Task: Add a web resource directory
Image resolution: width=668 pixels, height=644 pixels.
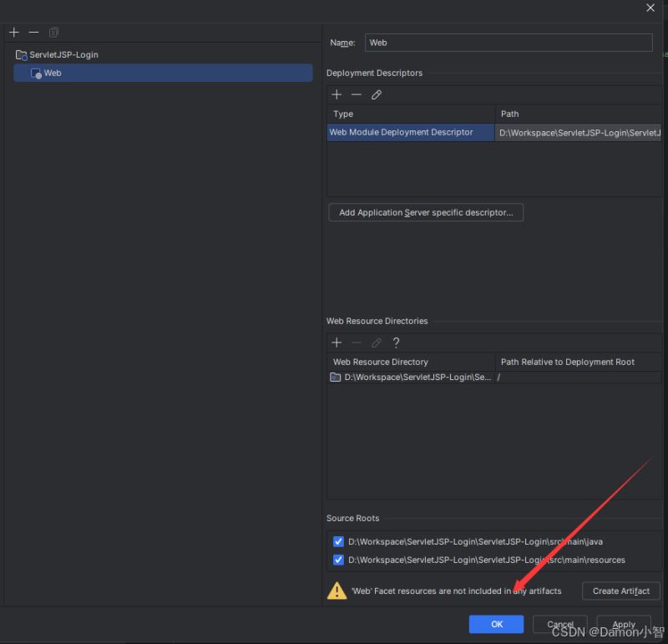Action: 337,342
